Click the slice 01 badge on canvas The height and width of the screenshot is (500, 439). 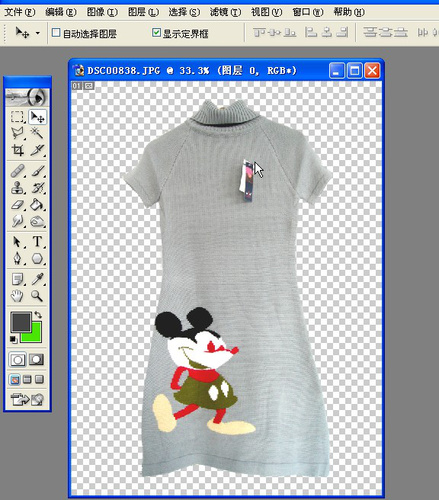pyautogui.click(x=76, y=86)
